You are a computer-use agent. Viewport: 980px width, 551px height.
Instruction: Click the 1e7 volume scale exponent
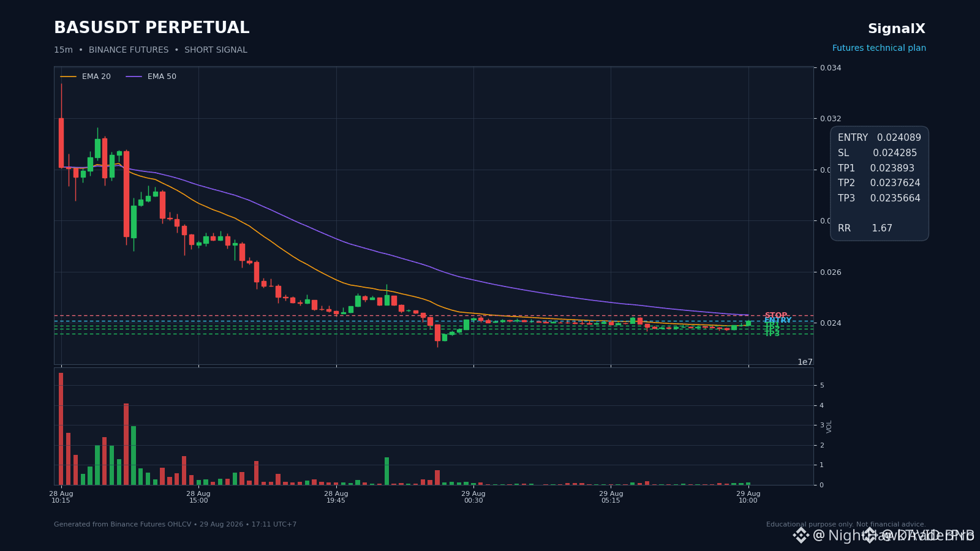(805, 362)
